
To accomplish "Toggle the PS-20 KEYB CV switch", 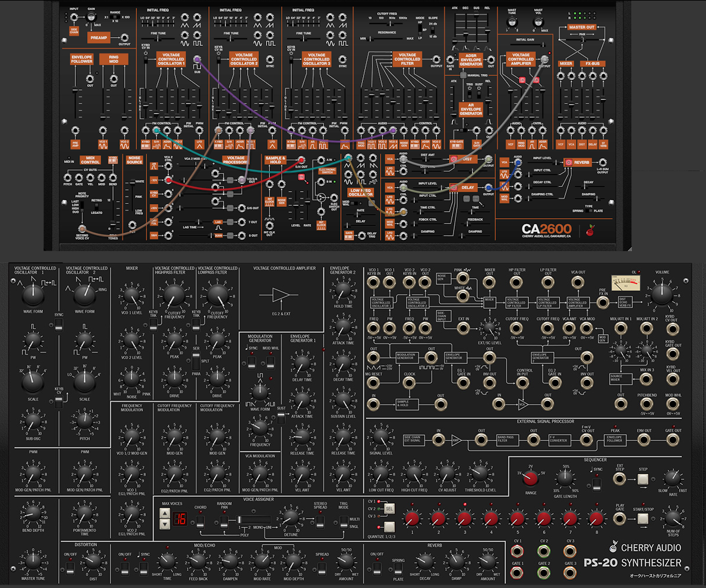I will (x=58, y=402).
